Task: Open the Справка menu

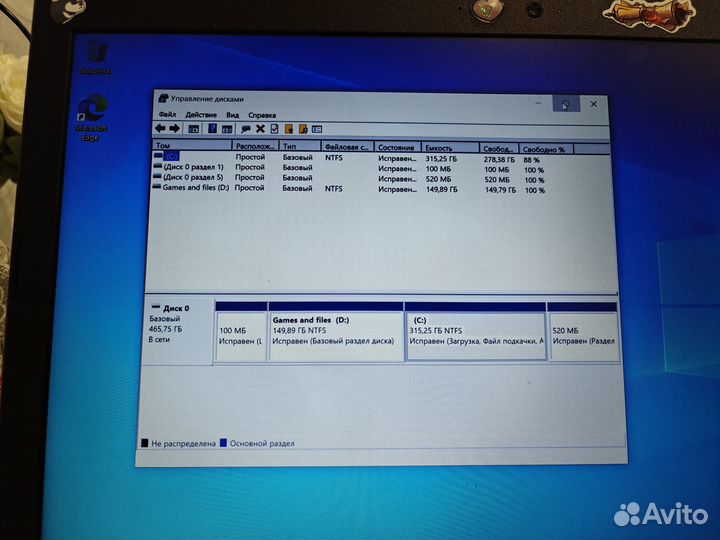Action: pyautogui.click(x=262, y=115)
